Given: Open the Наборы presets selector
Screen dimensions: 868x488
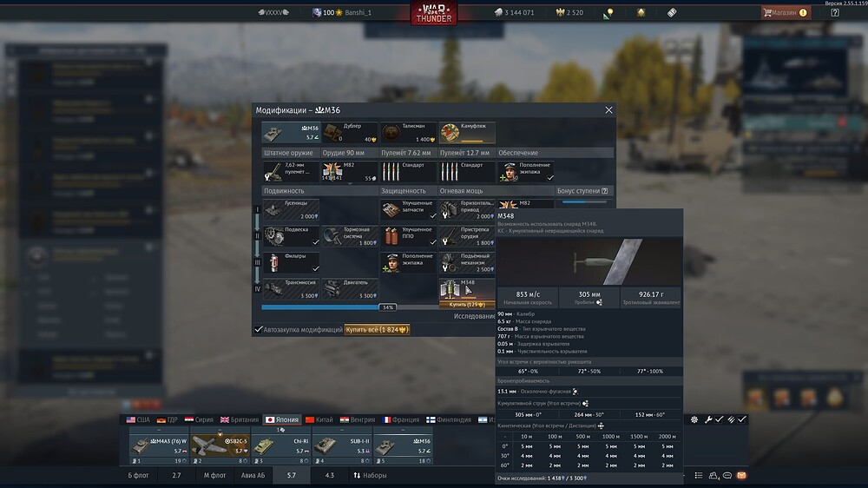Looking at the screenshot, I should click(x=370, y=475).
